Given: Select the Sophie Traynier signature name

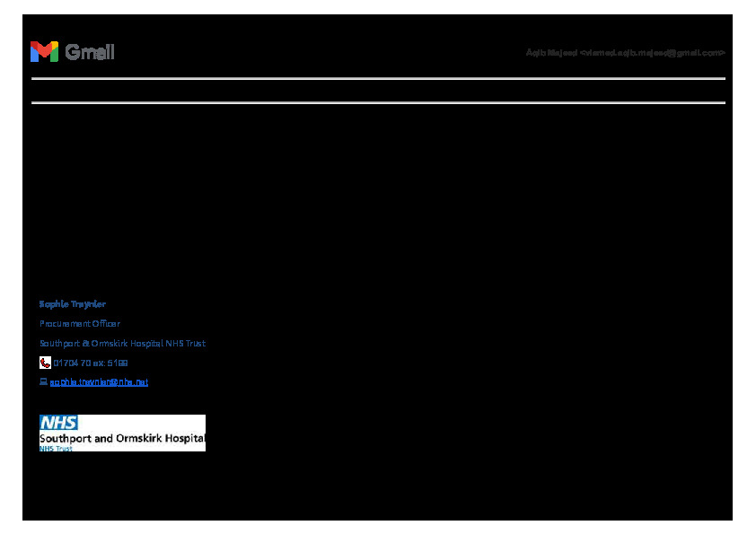Looking at the screenshot, I should click(73, 304).
